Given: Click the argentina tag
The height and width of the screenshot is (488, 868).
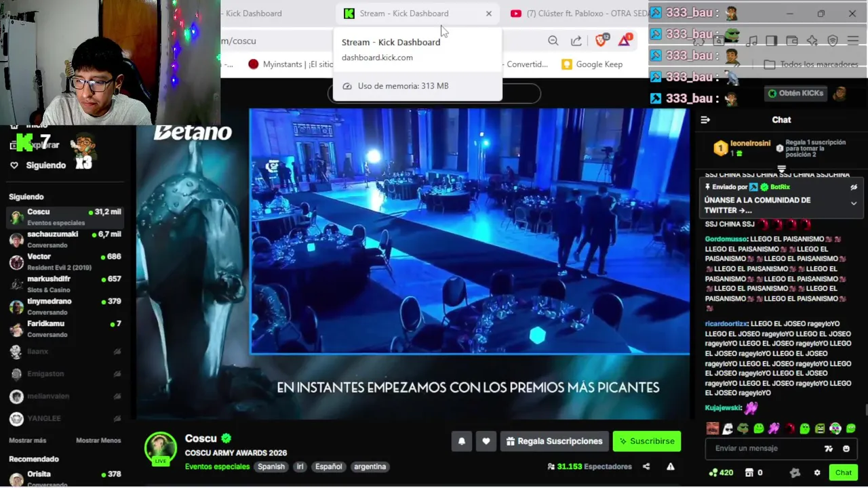Looking at the screenshot, I should click(370, 466).
